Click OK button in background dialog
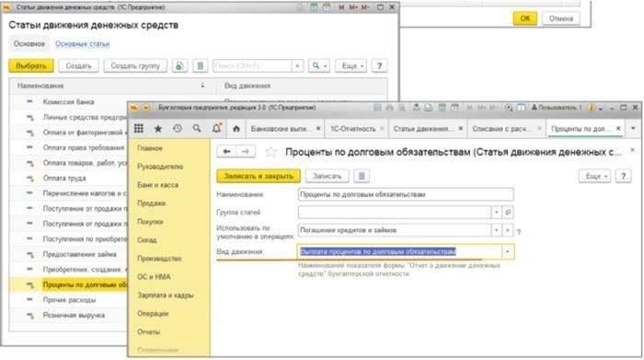 pyautogui.click(x=525, y=18)
